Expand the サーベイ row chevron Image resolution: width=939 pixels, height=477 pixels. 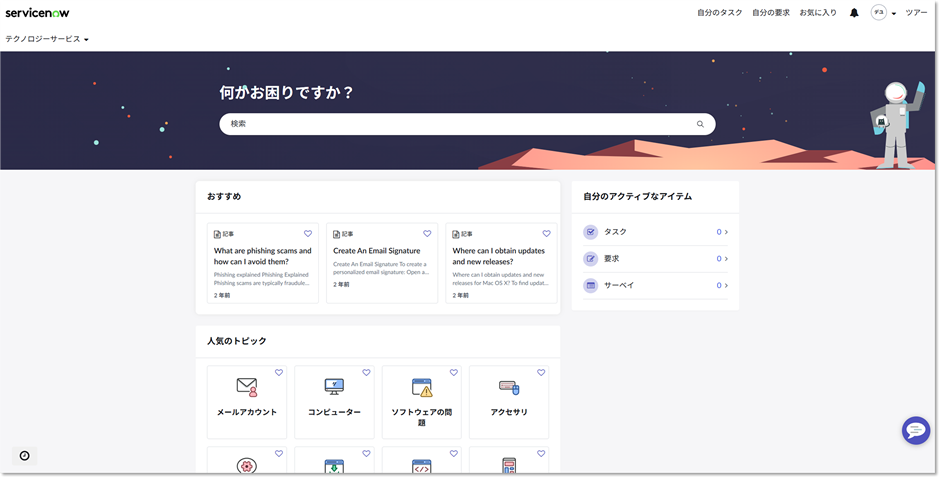point(726,285)
